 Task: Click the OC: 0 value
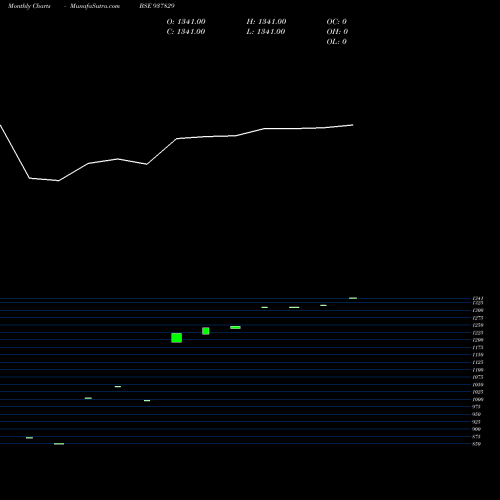pyautogui.click(x=337, y=22)
